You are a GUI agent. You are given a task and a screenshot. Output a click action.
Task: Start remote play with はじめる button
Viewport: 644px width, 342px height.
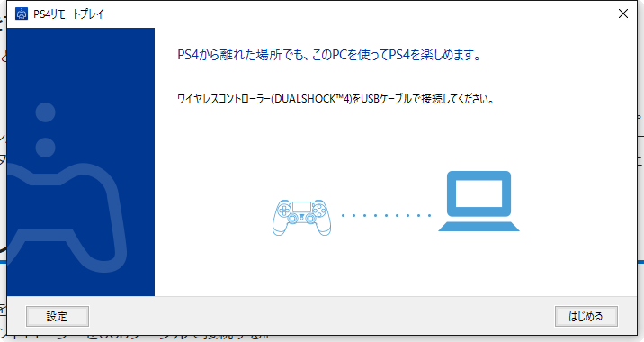tap(586, 316)
